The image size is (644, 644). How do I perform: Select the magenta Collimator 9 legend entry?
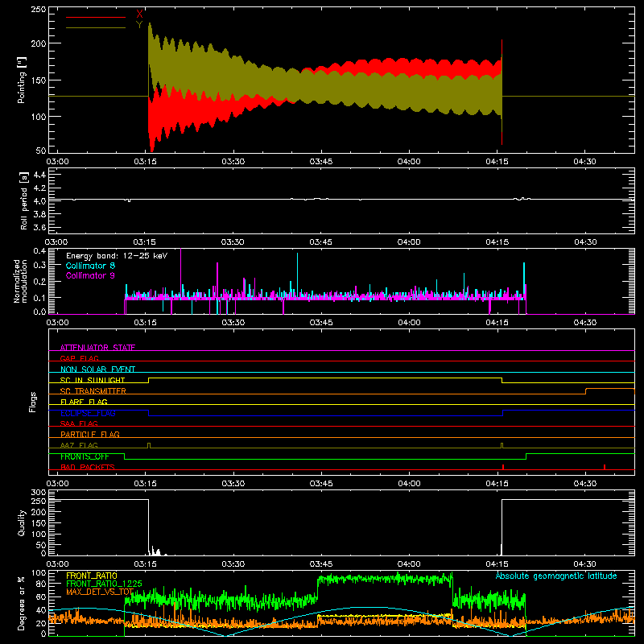pyautogui.click(x=90, y=275)
